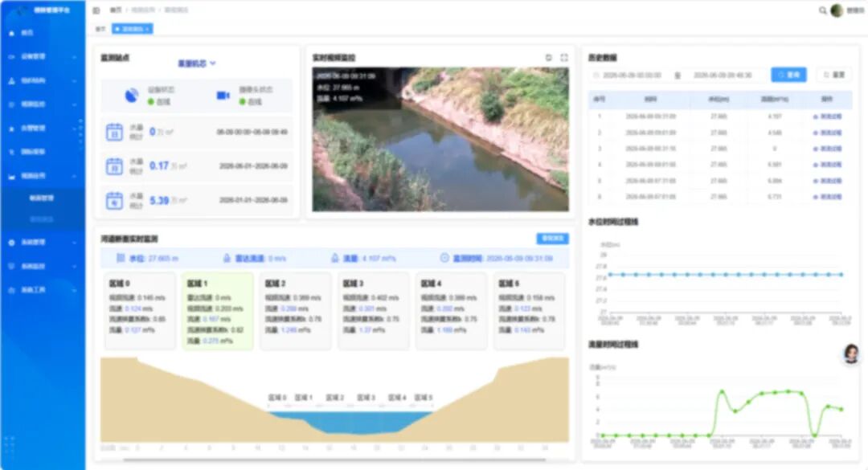The image size is (868, 470).
Task: Click blue button in river cross-section panel header
Action: tap(552, 239)
